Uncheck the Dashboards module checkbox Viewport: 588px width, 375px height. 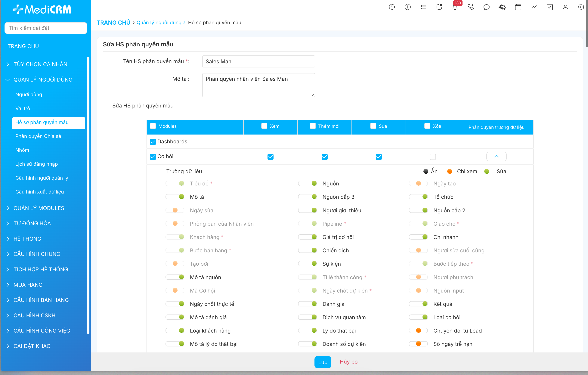153,142
